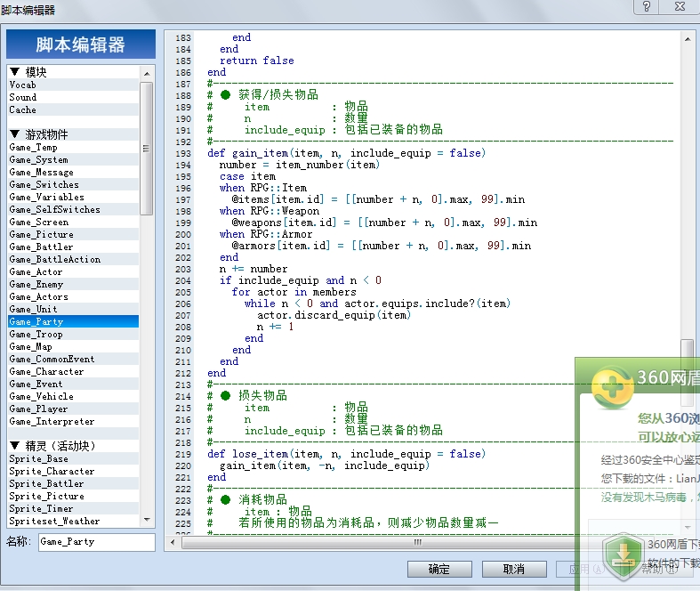Open the Sprite_Base script
Screen dimensions: 700x591
[73, 458]
